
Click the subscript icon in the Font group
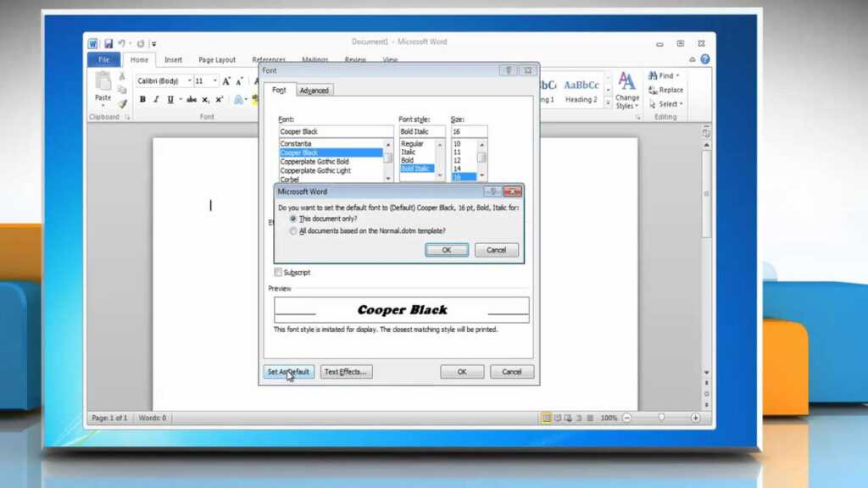tap(206, 99)
